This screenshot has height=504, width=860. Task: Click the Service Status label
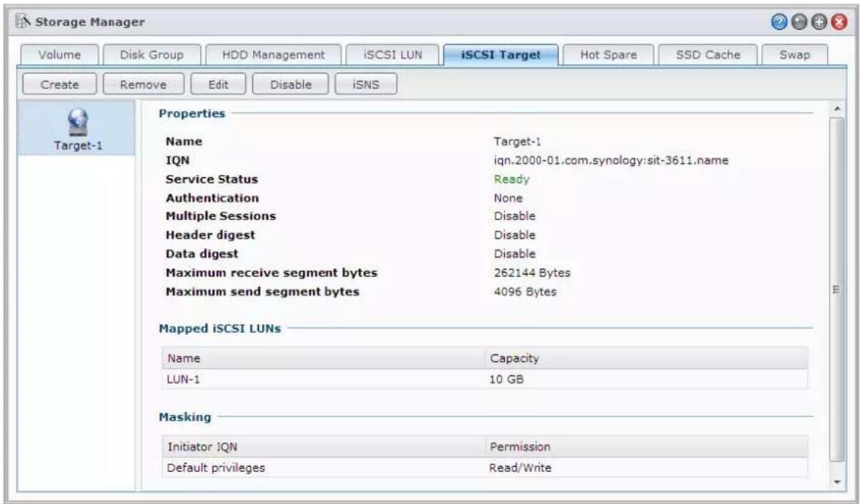212,180
